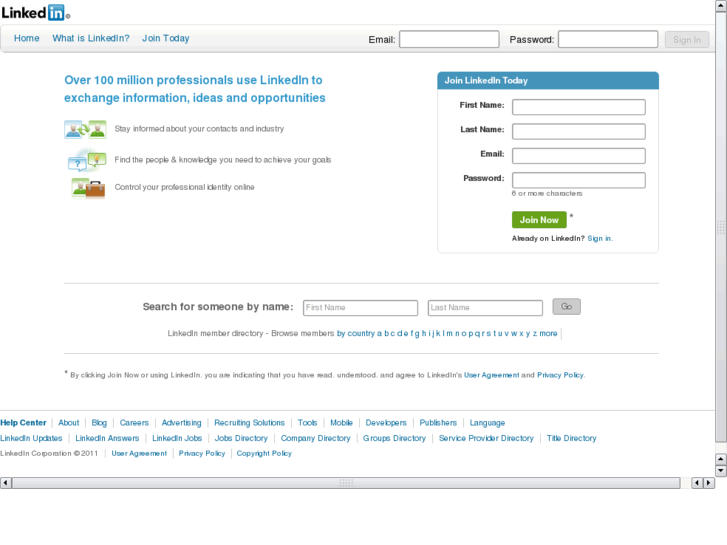The image size is (727, 545).
Task: Focus the Last Name field in join form
Action: click(x=579, y=131)
